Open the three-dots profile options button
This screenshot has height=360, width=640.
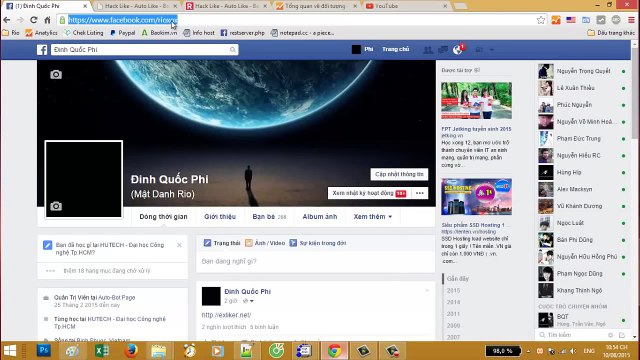[420, 193]
